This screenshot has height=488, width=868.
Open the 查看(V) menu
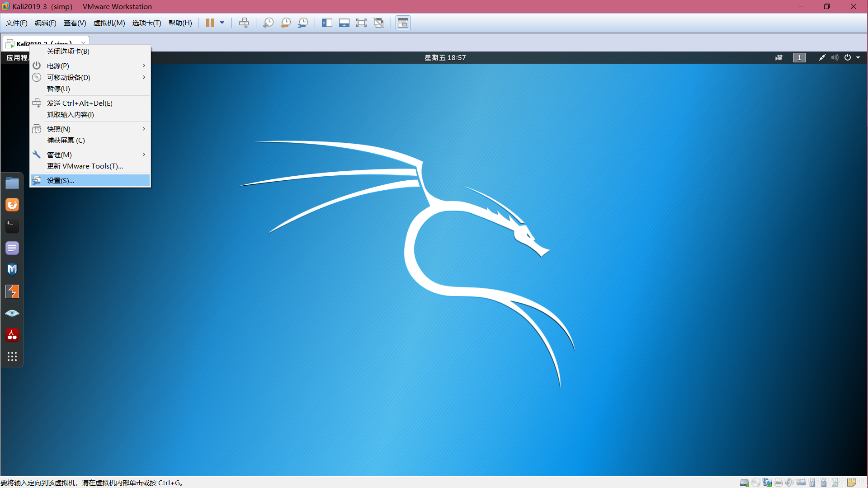point(75,23)
